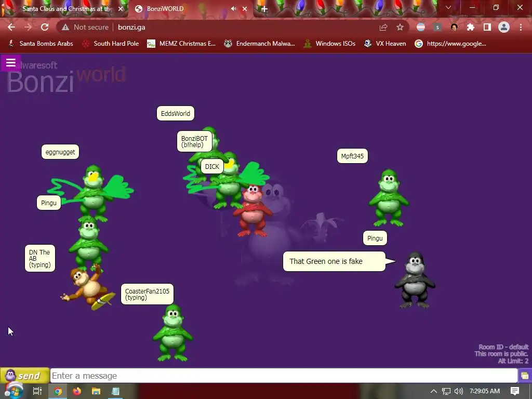Click the send button
Viewport: 532px width, 399px height.
tap(25, 376)
